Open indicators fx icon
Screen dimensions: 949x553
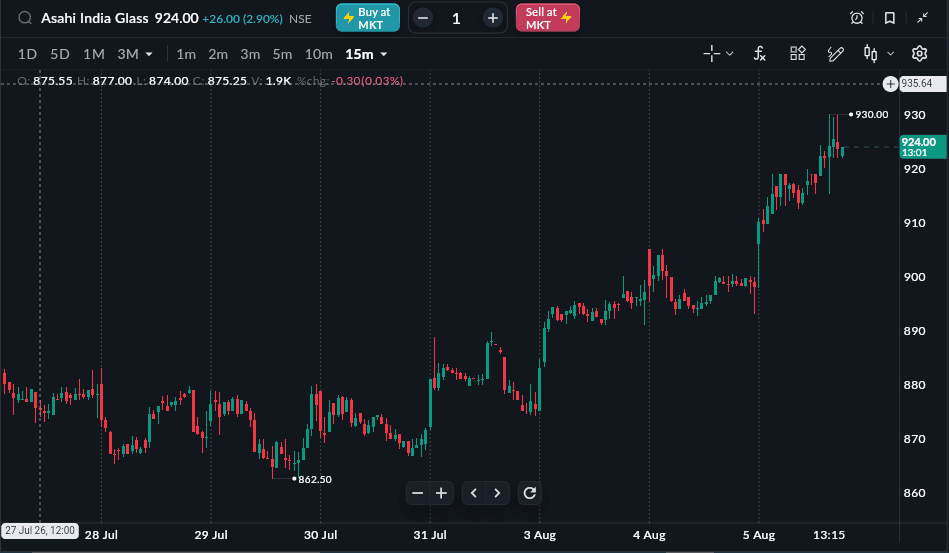tap(760, 54)
